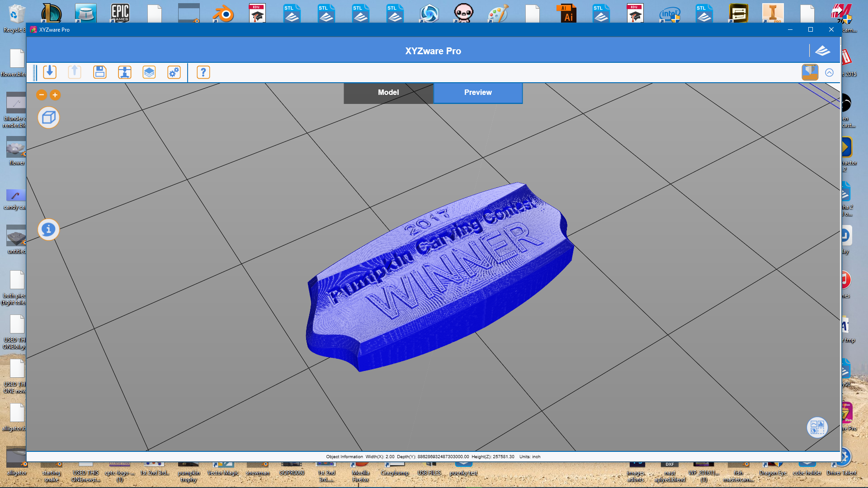Image resolution: width=868 pixels, height=488 pixels.
Task: Zoom in with the orange plus button
Action: click(55, 95)
